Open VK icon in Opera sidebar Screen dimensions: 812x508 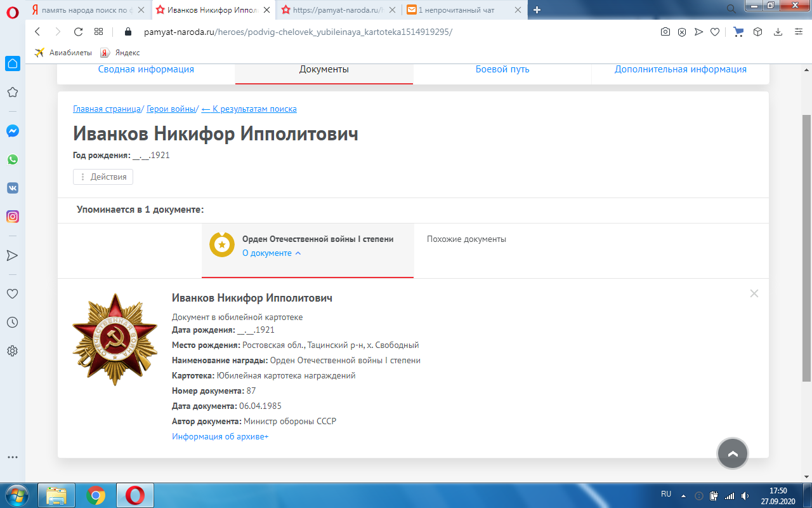[x=13, y=188]
